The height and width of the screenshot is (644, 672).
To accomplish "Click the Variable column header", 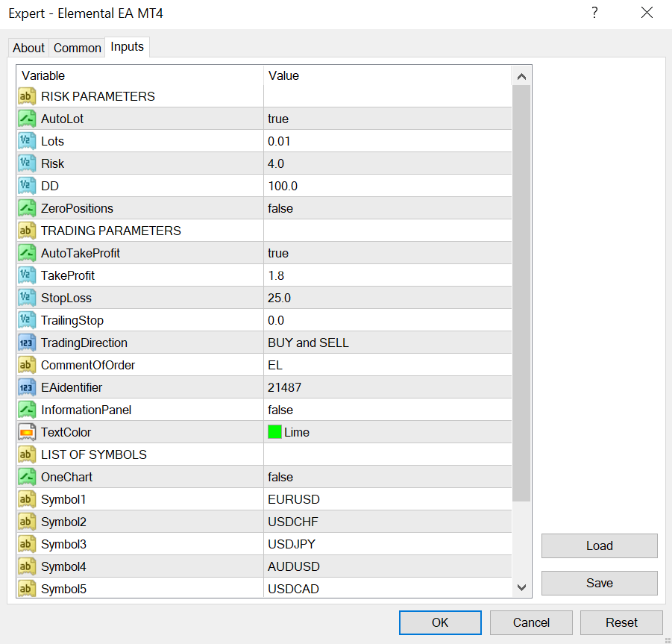I will [x=140, y=75].
